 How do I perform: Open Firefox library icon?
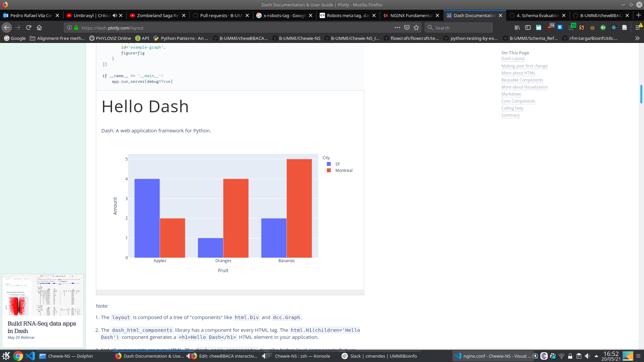click(x=517, y=27)
